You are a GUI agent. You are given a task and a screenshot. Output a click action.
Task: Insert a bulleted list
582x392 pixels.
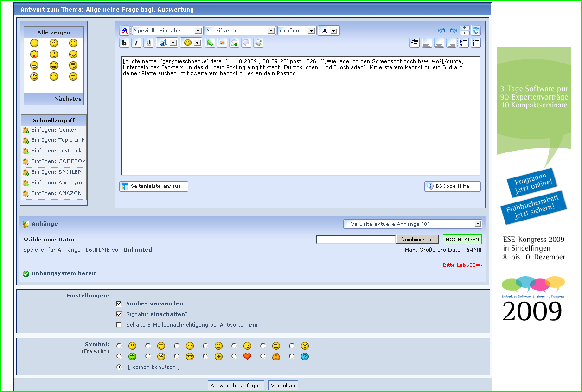[x=475, y=43]
